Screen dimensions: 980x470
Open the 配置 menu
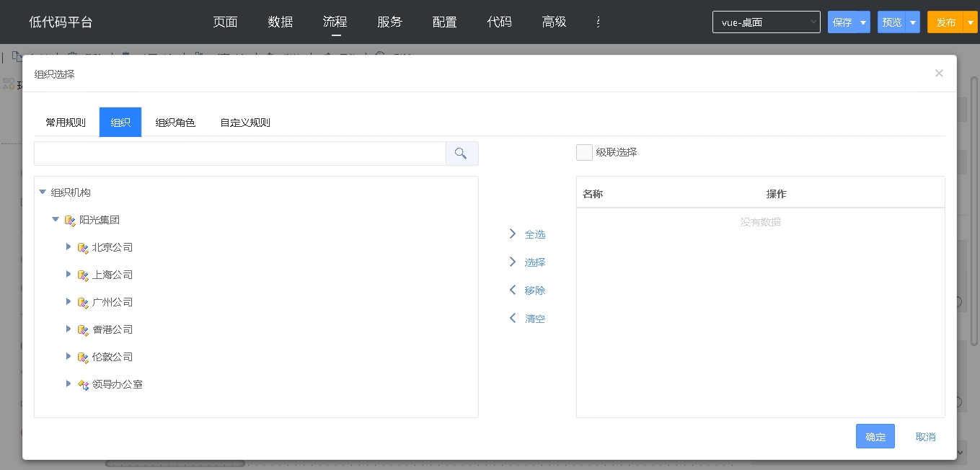tap(444, 22)
